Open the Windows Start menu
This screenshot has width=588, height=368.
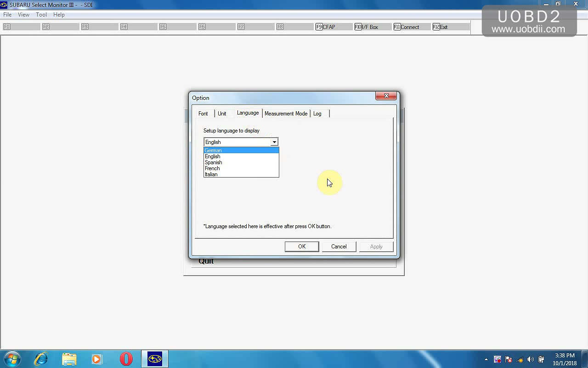12,359
